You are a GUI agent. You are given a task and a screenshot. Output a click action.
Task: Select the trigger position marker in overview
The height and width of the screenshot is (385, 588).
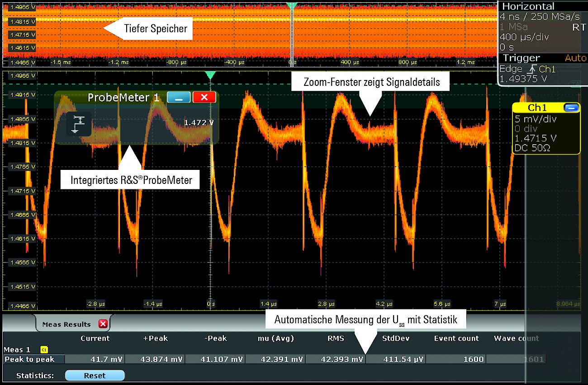point(292,5)
